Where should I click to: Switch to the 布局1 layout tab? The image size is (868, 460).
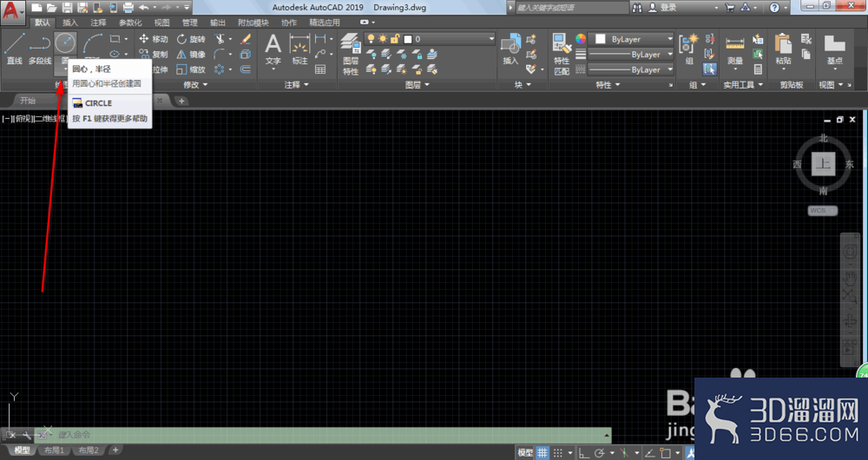(54, 450)
